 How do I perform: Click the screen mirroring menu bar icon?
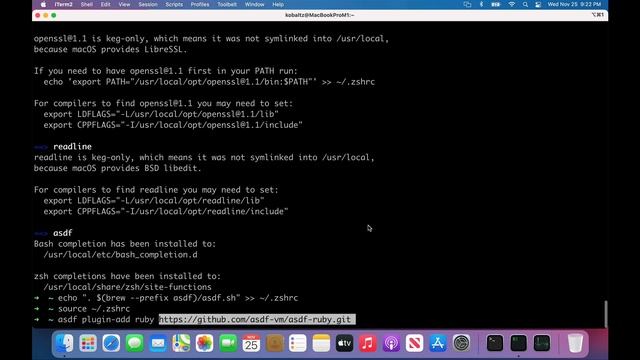(x=467, y=4)
